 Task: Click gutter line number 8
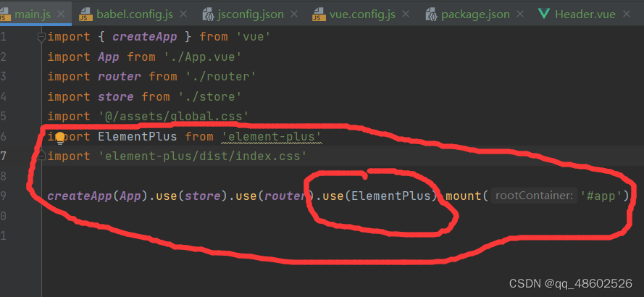point(4,176)
